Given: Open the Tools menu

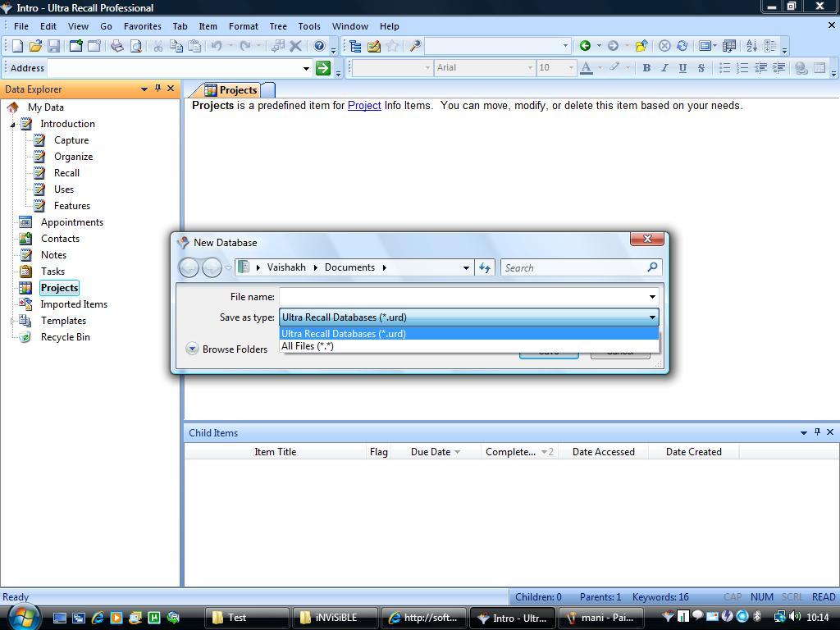Looking at the screenshot, I should click(x=309, y=26).
